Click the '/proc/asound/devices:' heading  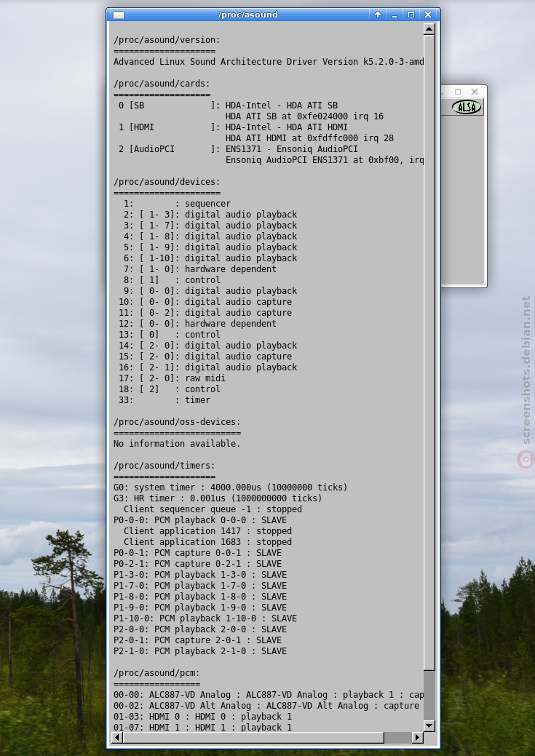pos(167,182)
